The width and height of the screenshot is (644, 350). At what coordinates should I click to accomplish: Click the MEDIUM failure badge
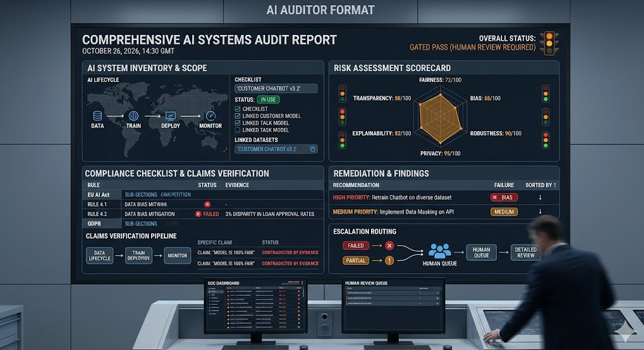pos(504,212)
